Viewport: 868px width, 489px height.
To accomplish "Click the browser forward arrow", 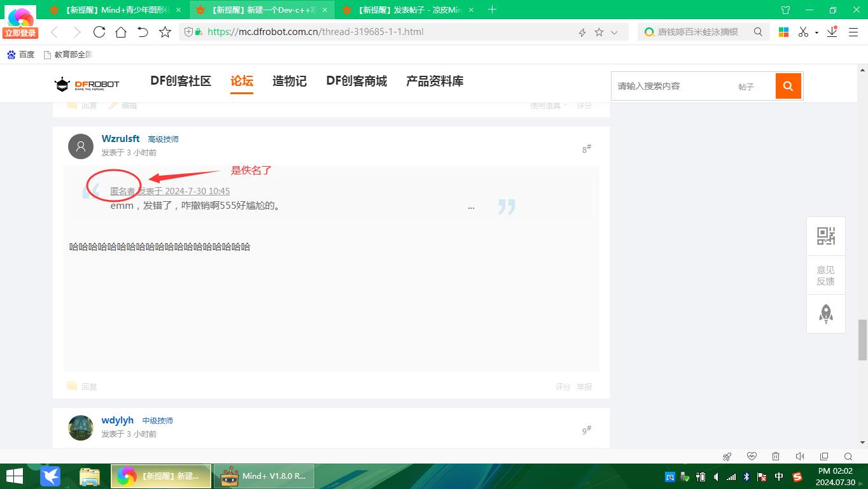I will coord(77,32).
